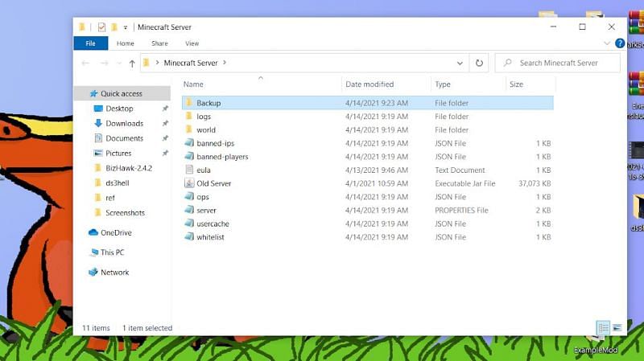Open the File menu

[x=90, y=43]
